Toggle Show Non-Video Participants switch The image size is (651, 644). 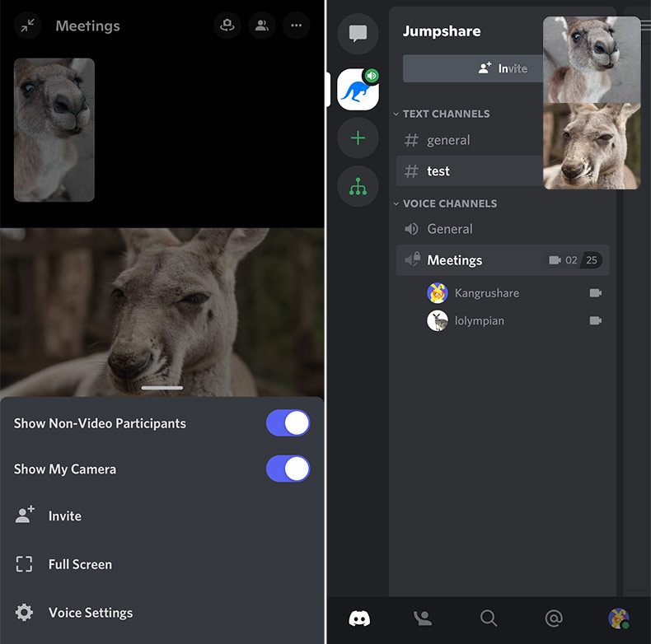[288, 423]
